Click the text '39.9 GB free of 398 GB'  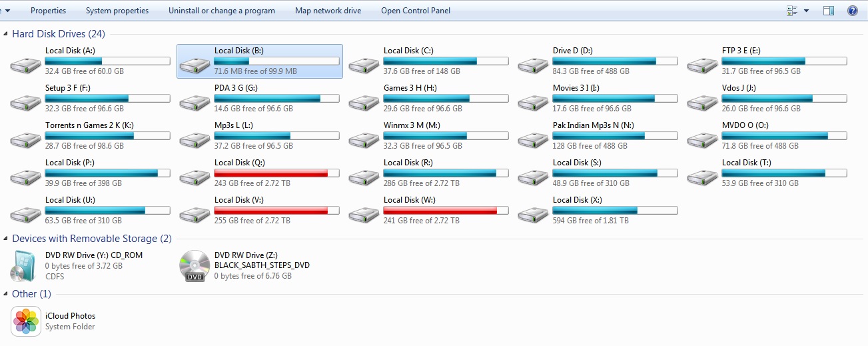point(84,183)
